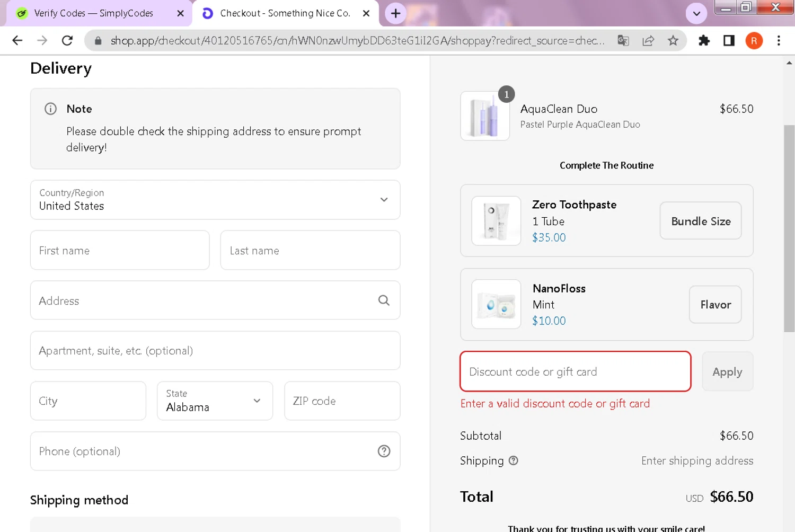This screenshot has height=532, width=795.
Task: Choose Bundle Size for Zero Toothpaste
Action: tap(701, 220)
